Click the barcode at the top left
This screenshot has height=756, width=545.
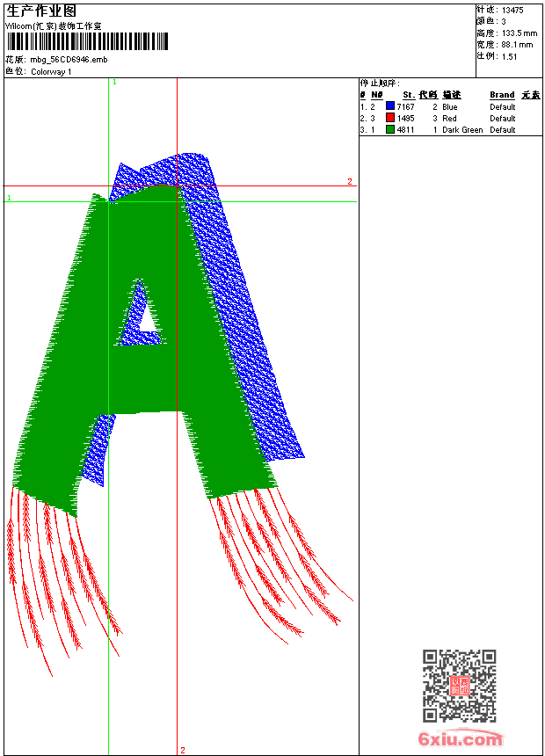pyautogui.click(x=86, y=42)
